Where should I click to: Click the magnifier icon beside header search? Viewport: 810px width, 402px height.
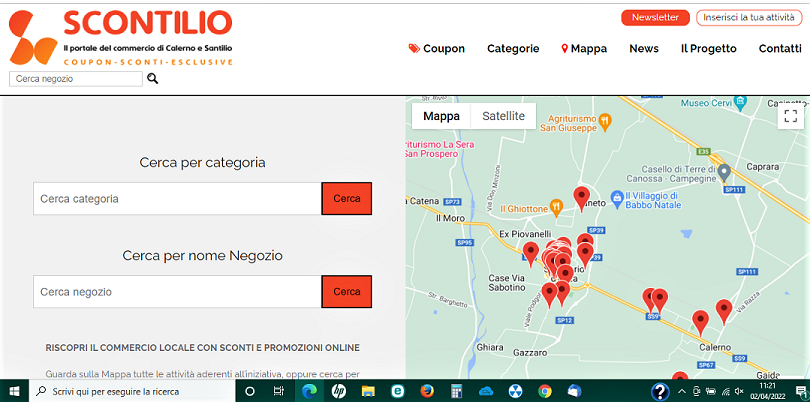(x=152, y=79)
